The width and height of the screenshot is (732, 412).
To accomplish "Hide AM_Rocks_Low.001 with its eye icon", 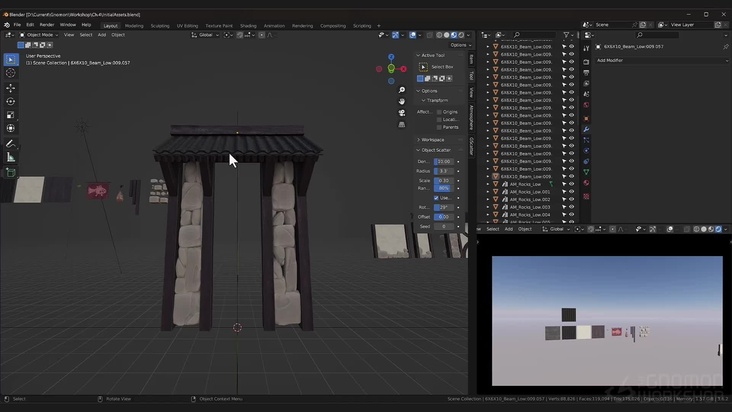I will [x=571, y=192].
